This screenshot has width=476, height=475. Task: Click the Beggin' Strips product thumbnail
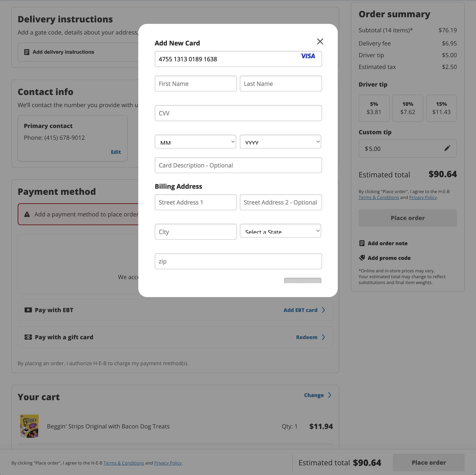(x=29, y=426)
